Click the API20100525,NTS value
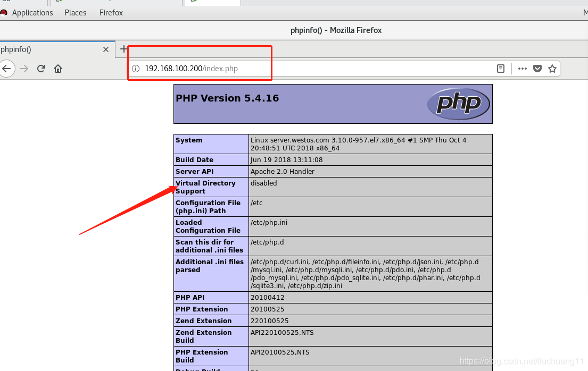 (280, 352)
